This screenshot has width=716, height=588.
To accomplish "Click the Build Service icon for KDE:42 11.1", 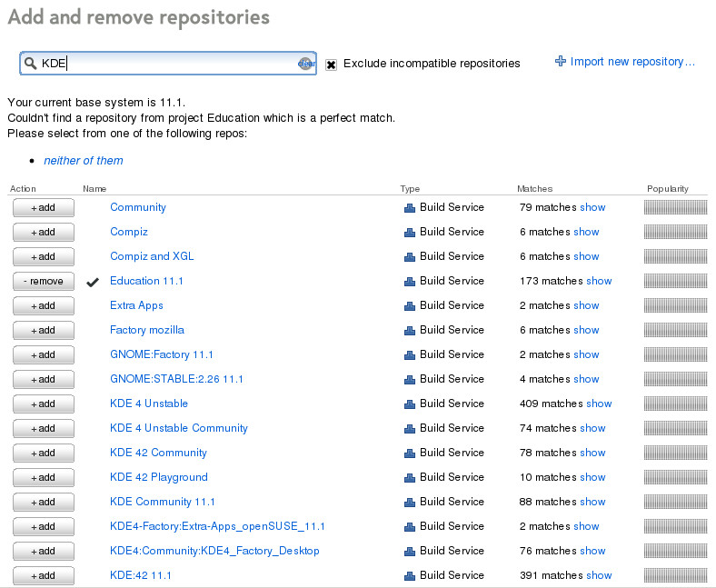I will pos(409,575).
